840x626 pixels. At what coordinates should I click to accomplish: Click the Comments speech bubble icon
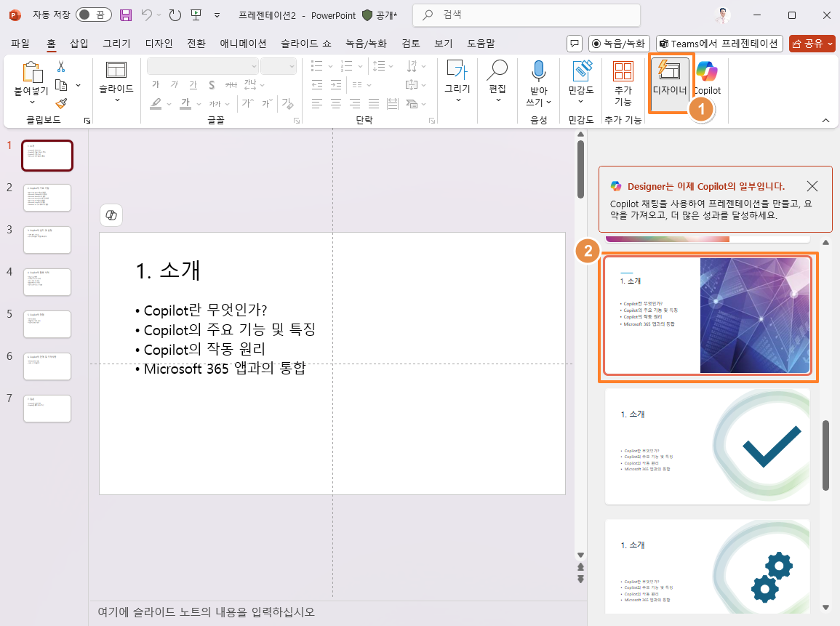(x=575, y=44)
